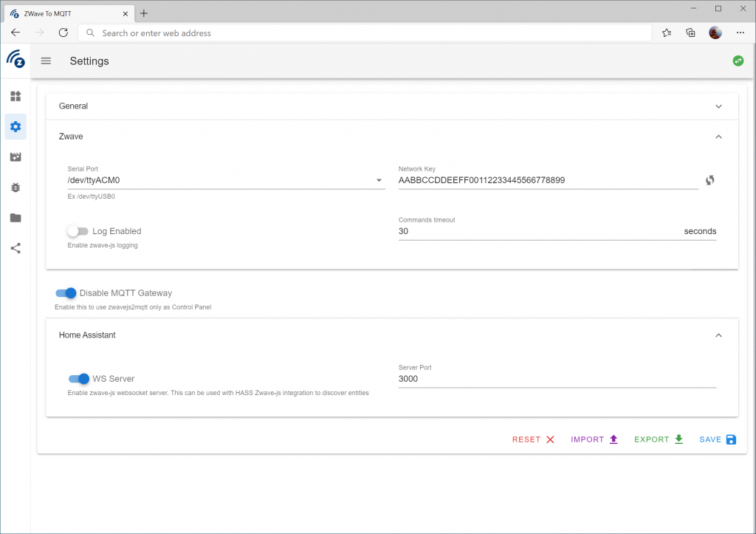Open browser Settings and more menu

[x=740, y=32]
